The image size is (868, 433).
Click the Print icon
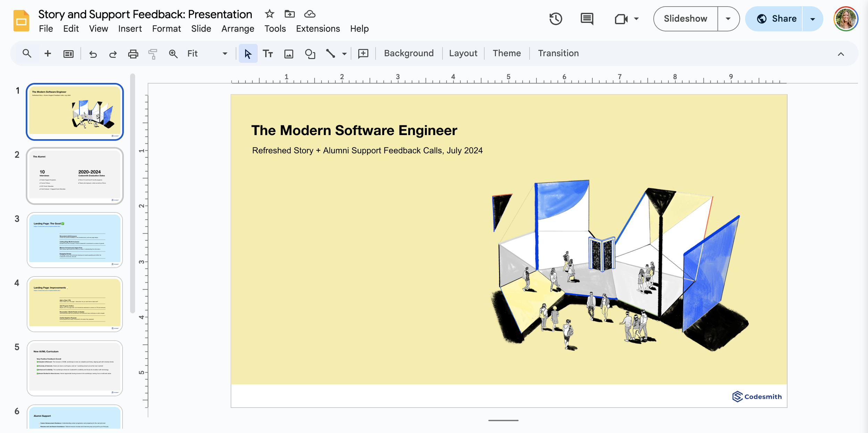coord(133,53)
